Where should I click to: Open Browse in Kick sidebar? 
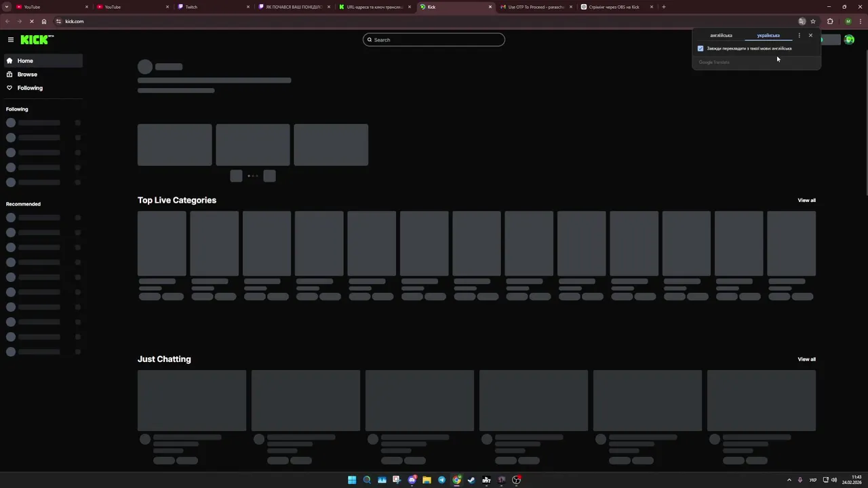[43, 75]
